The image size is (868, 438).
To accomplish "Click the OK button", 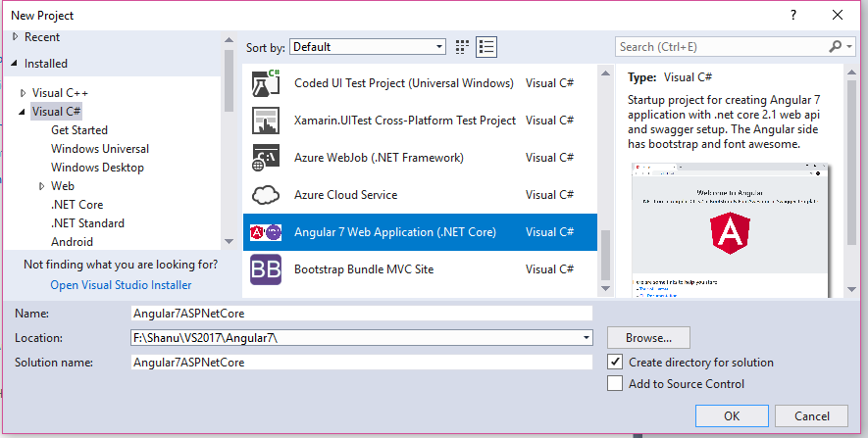I will (x=732, y=416).
